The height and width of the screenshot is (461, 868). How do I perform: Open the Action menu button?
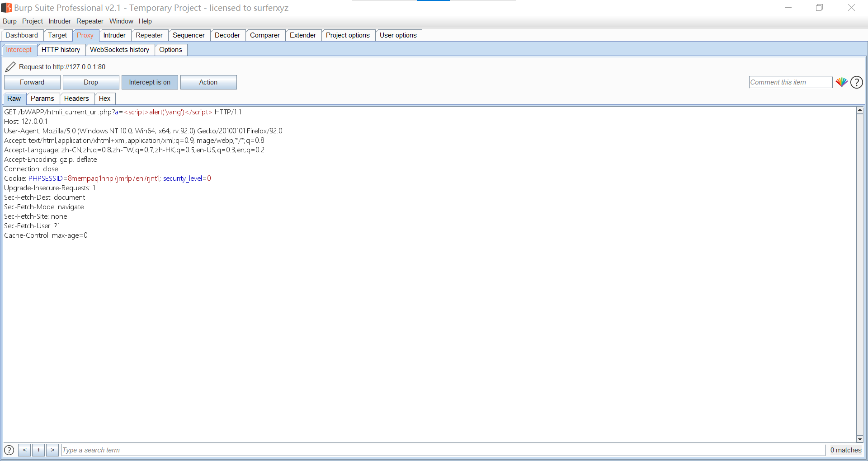(208, 82)
